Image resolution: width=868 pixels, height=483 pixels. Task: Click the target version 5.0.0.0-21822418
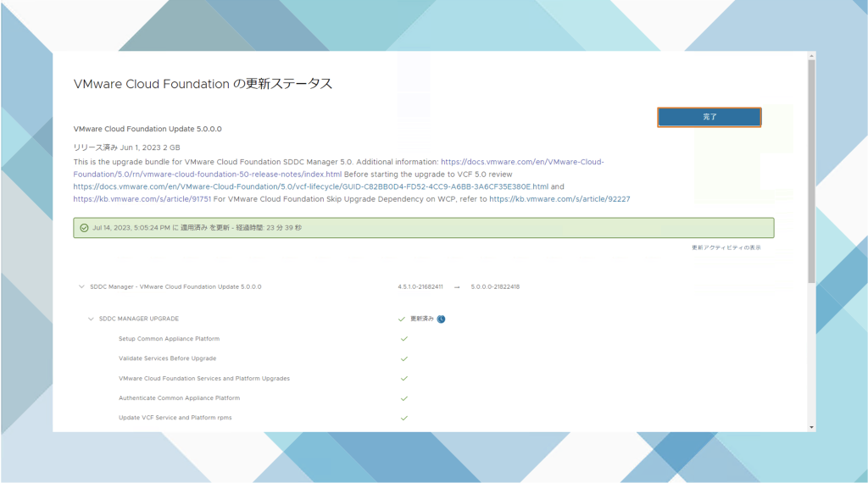click(495, 286)
